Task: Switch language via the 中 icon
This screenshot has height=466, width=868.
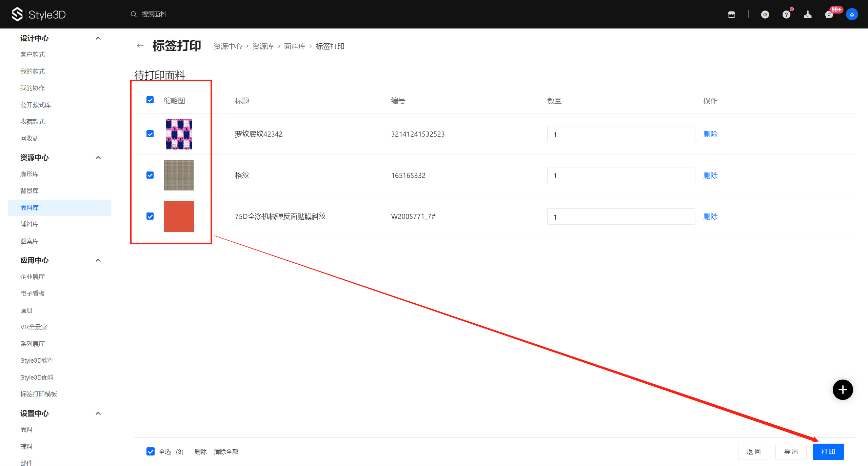Action: [x=765, y=15]
